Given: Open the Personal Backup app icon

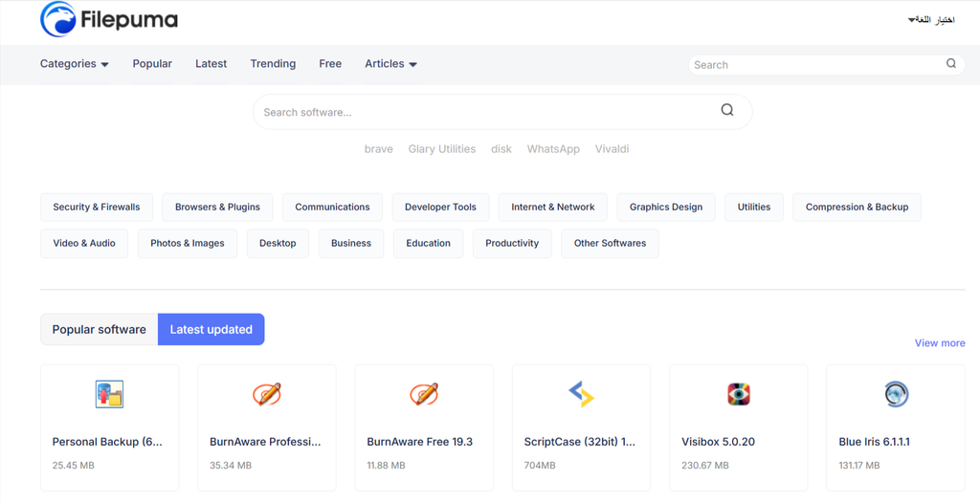Looking at the screenshot, I should click(x=109, y=394).
